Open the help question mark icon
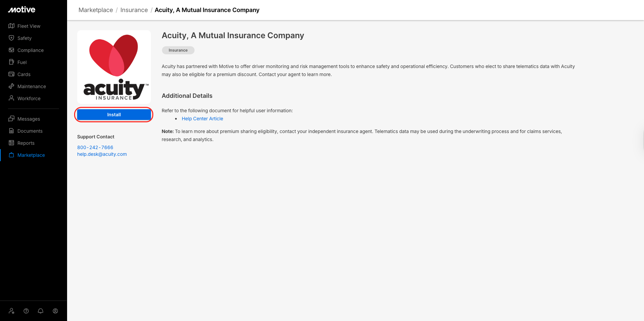 tap(26, 311)
